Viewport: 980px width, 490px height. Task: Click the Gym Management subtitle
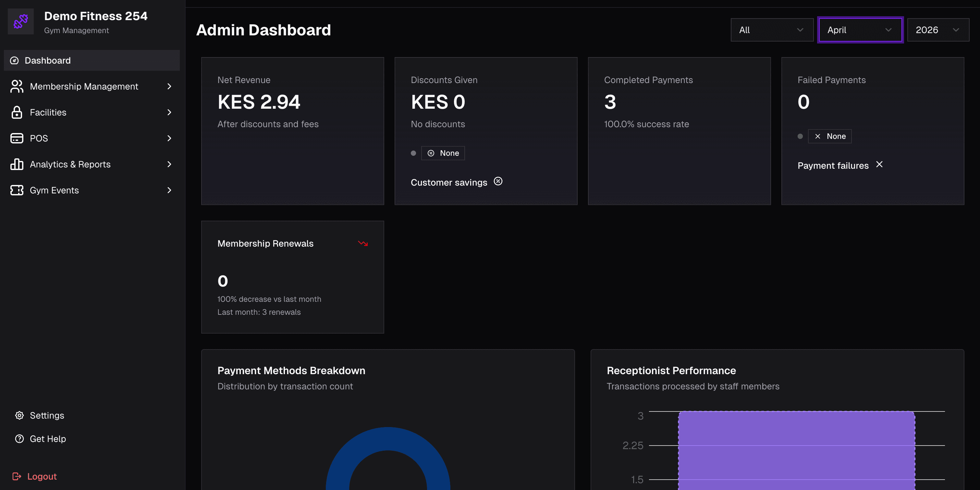[77, 31]
